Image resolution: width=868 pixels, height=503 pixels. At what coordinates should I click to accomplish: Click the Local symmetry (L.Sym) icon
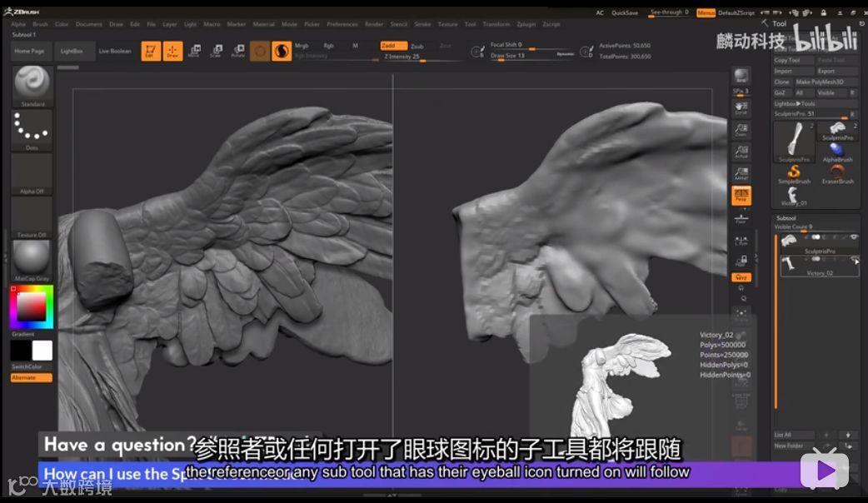(741, 241)
